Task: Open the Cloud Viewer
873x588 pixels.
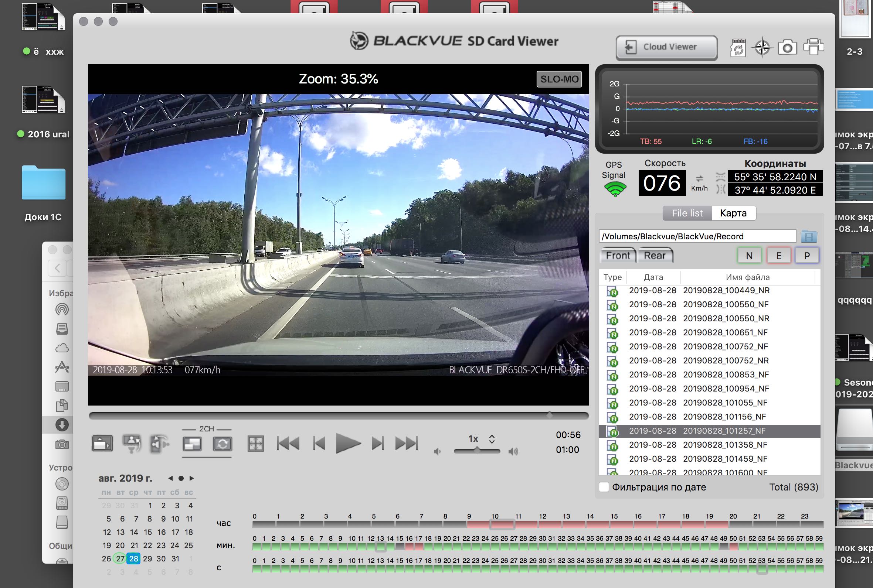Action: [666, 48]
